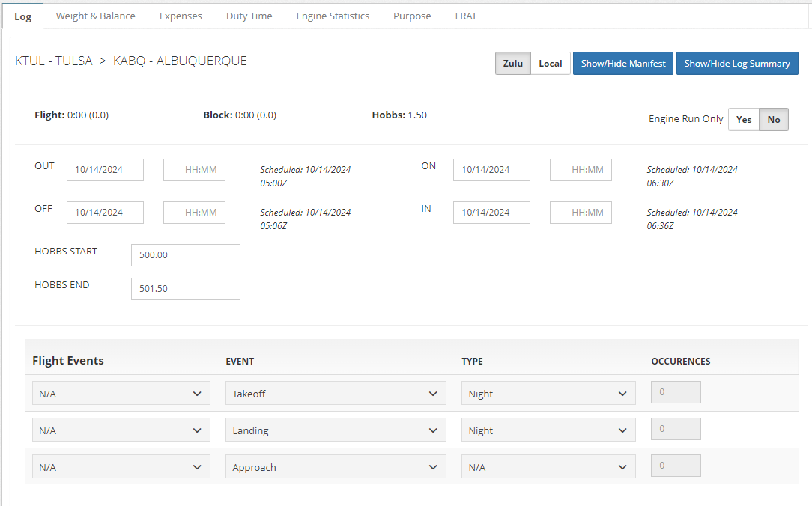Click the Takeoff occurrences field

click(x=676, y=392)
